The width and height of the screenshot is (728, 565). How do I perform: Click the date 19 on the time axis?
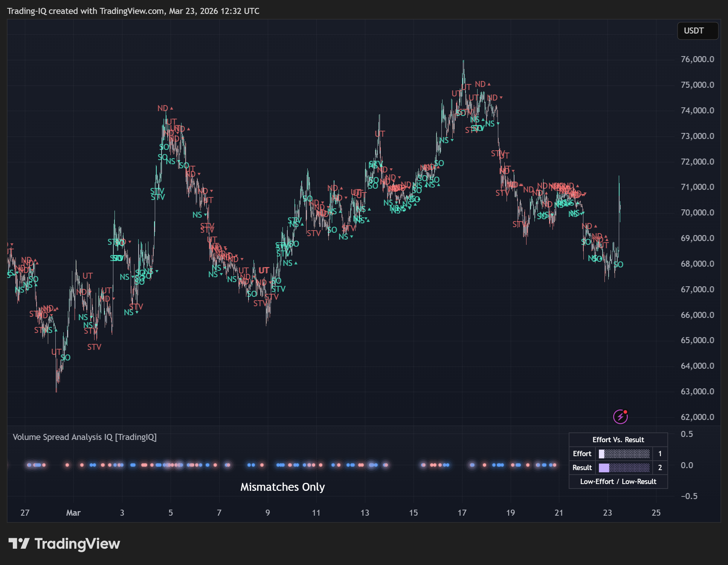click(510, 513)
